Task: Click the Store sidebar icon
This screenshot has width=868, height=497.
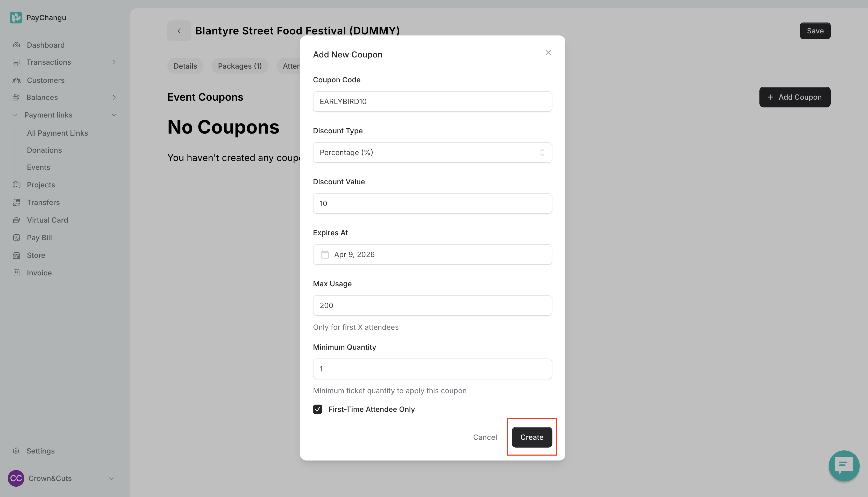Action: 16,255
